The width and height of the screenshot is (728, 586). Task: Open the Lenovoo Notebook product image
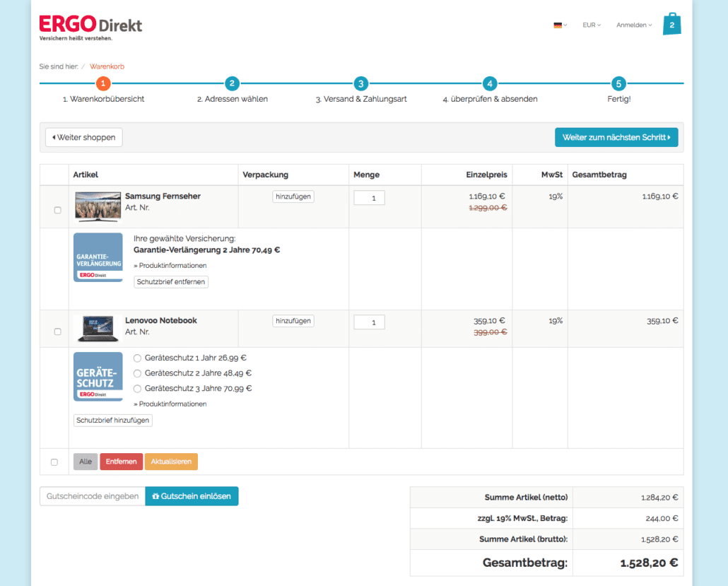point(98,328)
